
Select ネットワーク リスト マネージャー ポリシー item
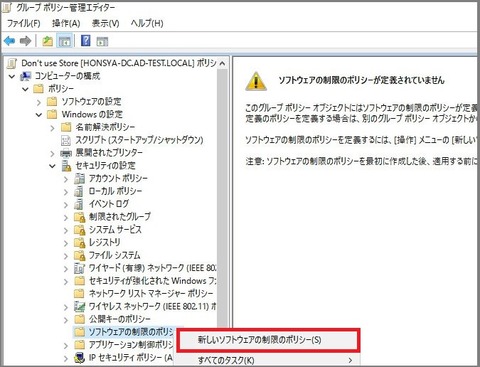(151, 293)
